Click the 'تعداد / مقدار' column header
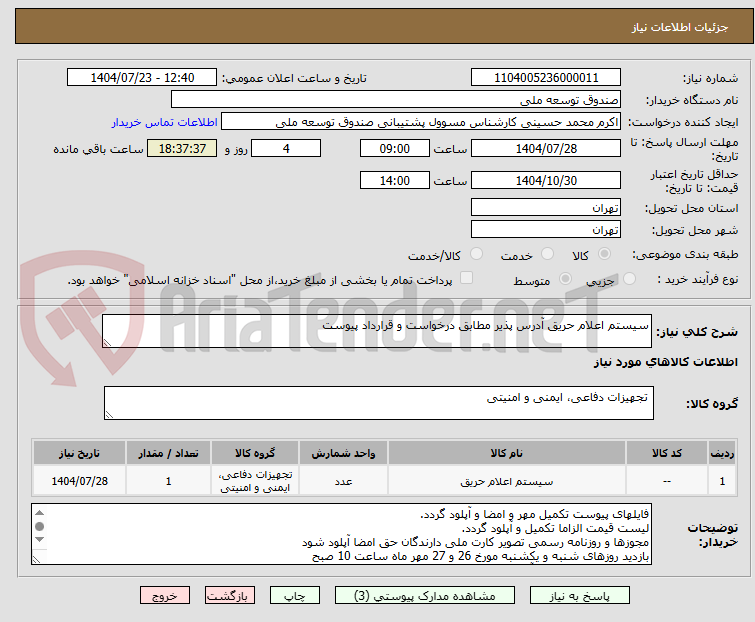This screenshot has width=755, height=622. (168, 453)
